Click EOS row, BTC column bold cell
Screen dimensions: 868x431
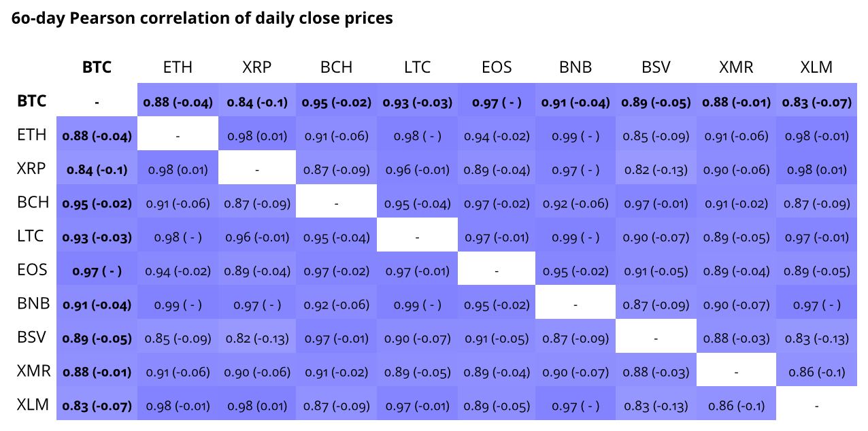97,271
